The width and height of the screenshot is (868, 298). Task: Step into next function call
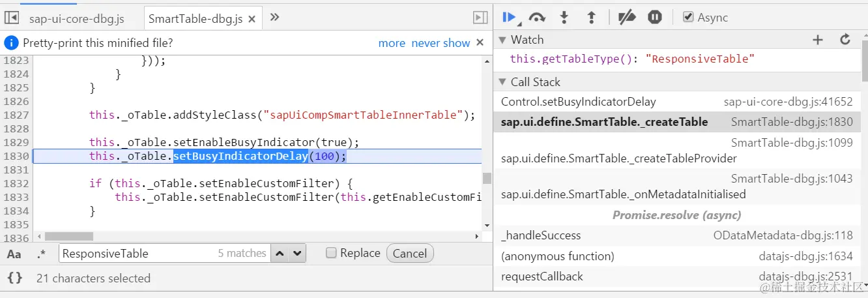click(x=564, y=18)
